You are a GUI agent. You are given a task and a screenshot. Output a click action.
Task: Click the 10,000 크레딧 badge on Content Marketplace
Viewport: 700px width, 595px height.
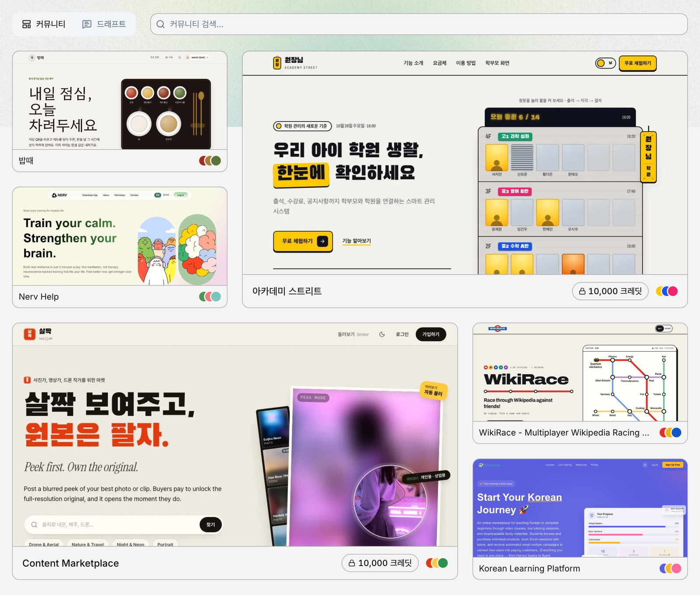coord(380,563)
